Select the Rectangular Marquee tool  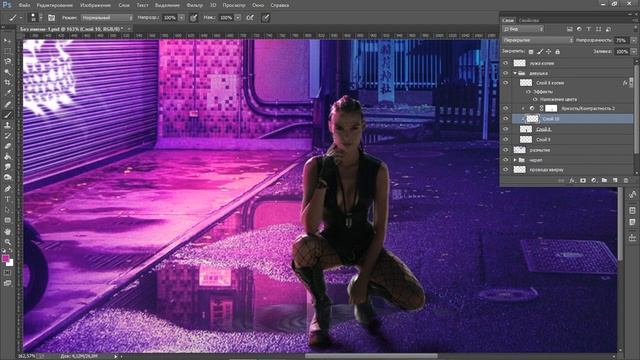7,51
